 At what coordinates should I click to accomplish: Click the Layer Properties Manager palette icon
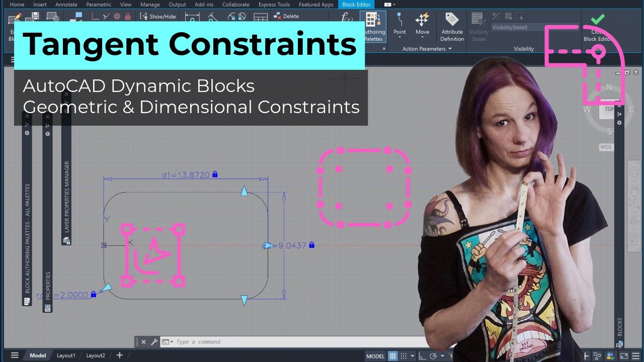pos(66,241)
